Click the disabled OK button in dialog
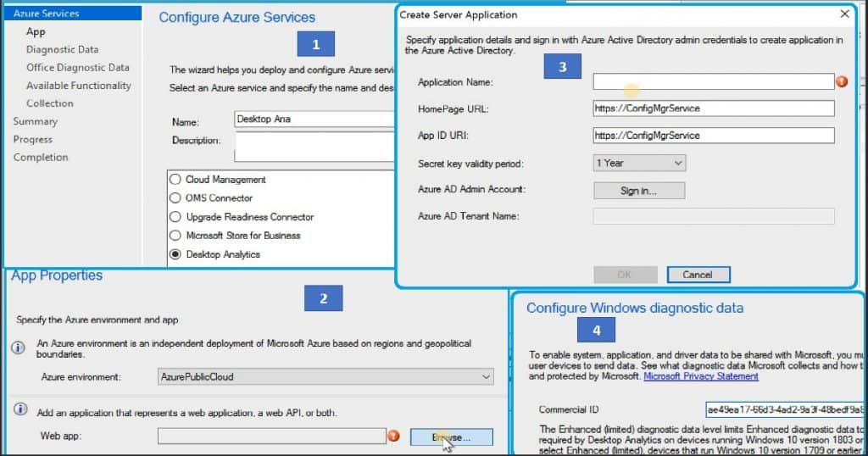This screenshot has width=868, height=456. pyautogui.click(x=625, y=275)
